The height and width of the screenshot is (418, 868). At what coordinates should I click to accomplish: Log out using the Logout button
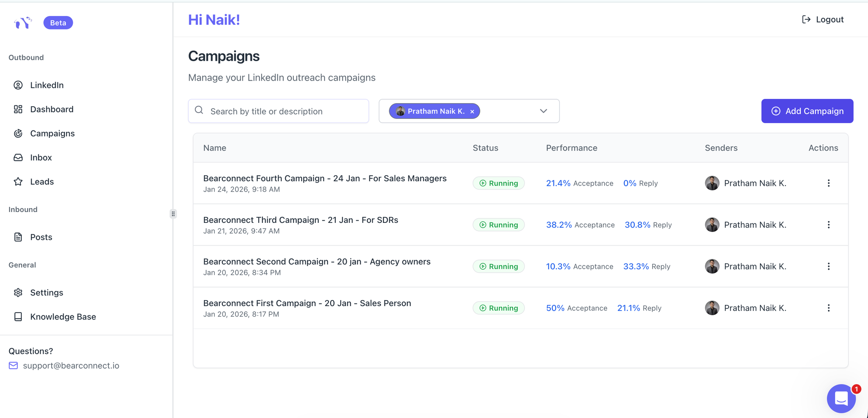point(823,20)
